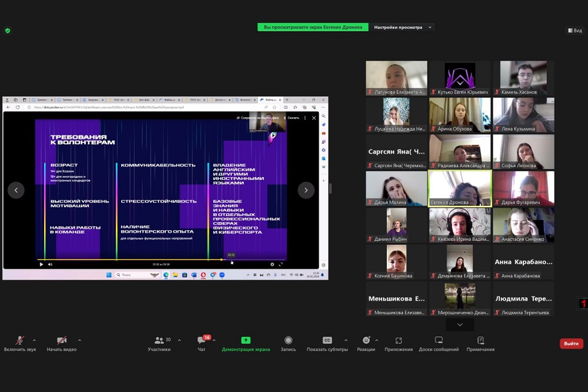Show more participants with down chevron
The width and height of the screenshot is (588, 392).
460,324
